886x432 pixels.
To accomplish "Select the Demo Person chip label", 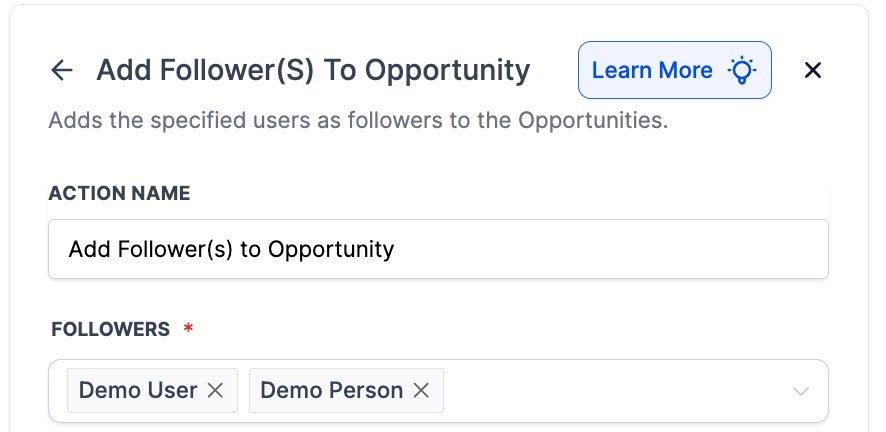I will point(332,390).
